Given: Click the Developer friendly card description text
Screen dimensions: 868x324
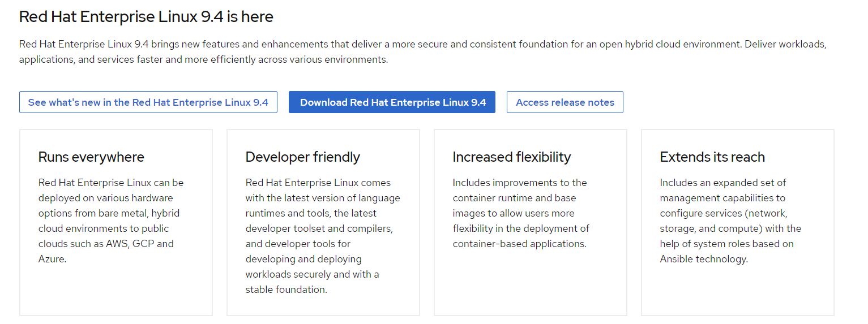Looking at the screenshot, I should click(322, 236).
